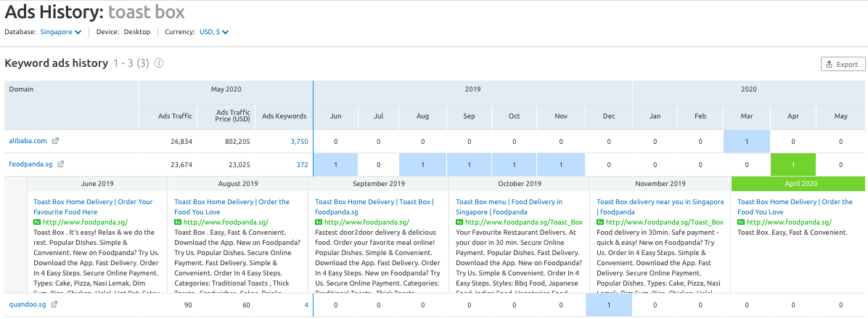Open August 2019 ad foodpanda URL
The width and height of the screenshot is (868, 319).
[225, 222]
